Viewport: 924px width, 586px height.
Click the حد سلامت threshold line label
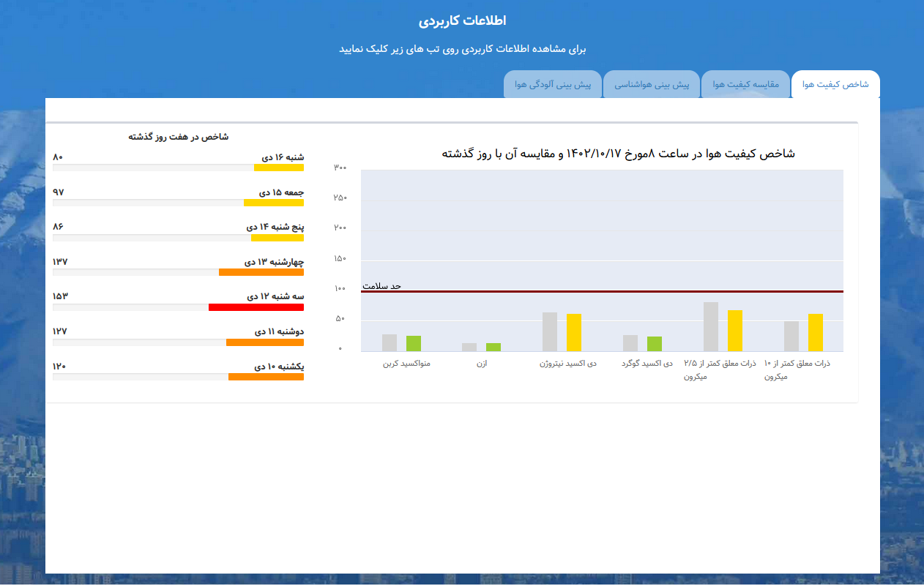[382, 286]
